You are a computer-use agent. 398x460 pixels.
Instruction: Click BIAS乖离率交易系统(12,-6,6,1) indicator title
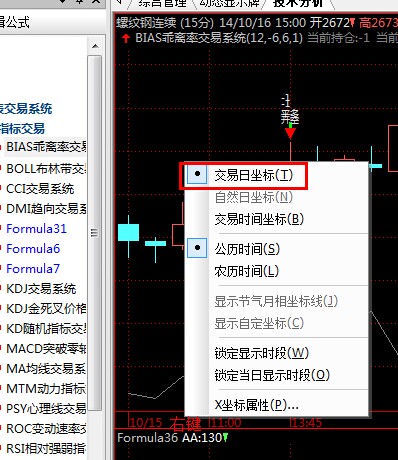[x=219, y=38]
